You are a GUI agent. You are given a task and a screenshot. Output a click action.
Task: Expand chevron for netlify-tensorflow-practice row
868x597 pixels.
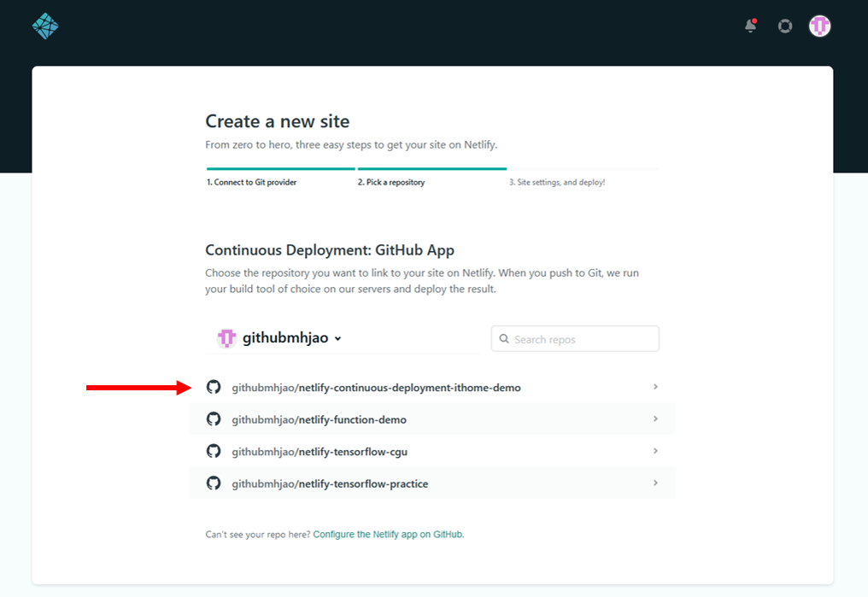pos(655,483)
